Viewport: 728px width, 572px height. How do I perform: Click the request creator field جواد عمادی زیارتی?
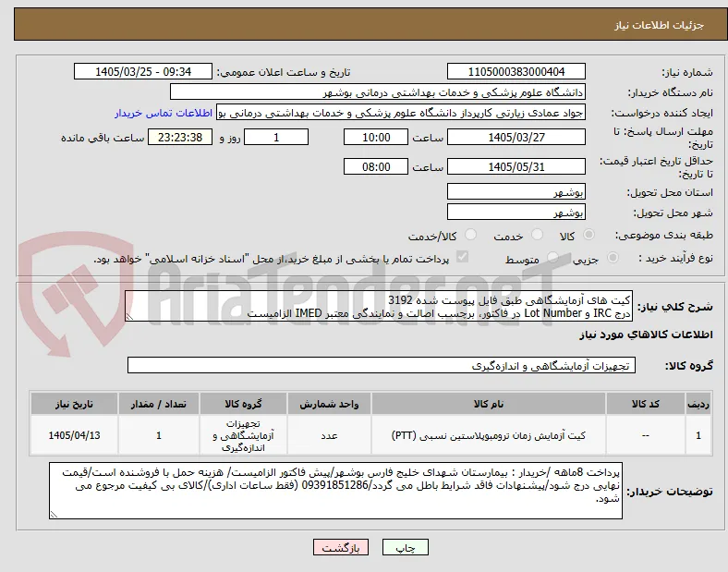point(401,113)
